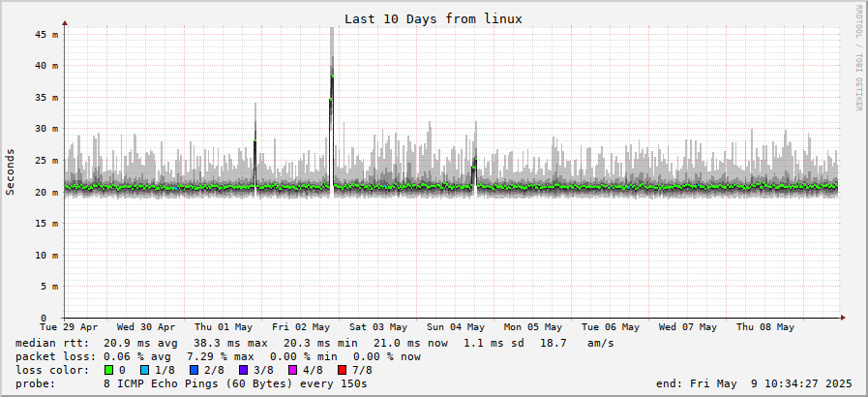Click the 'loss color:' legend label

click(52, 370)
